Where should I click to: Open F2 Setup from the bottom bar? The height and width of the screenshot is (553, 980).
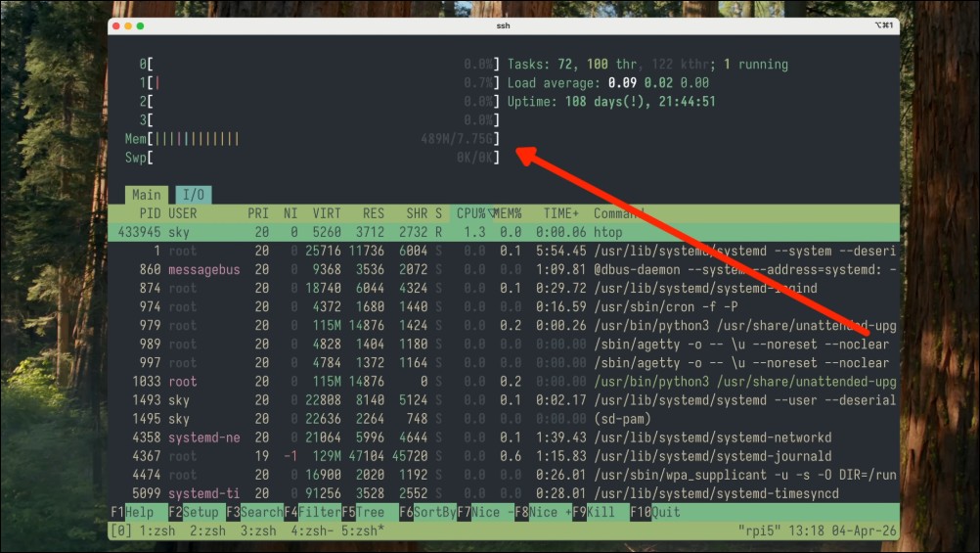[x=194, y=512]
